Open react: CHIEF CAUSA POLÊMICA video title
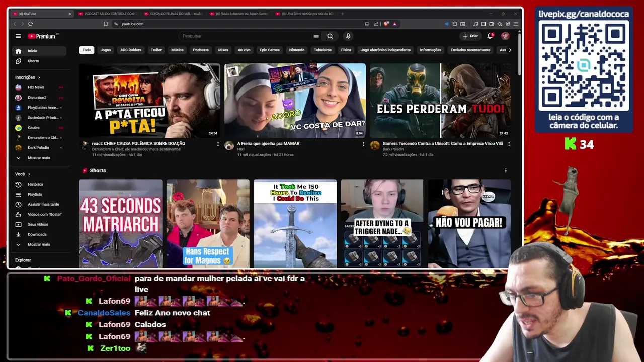Viewport: 644px width, 362px height. pos(138,144)
